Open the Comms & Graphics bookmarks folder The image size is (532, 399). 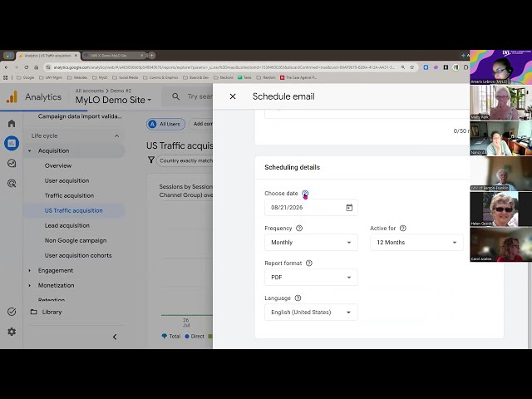pos(160,77)
